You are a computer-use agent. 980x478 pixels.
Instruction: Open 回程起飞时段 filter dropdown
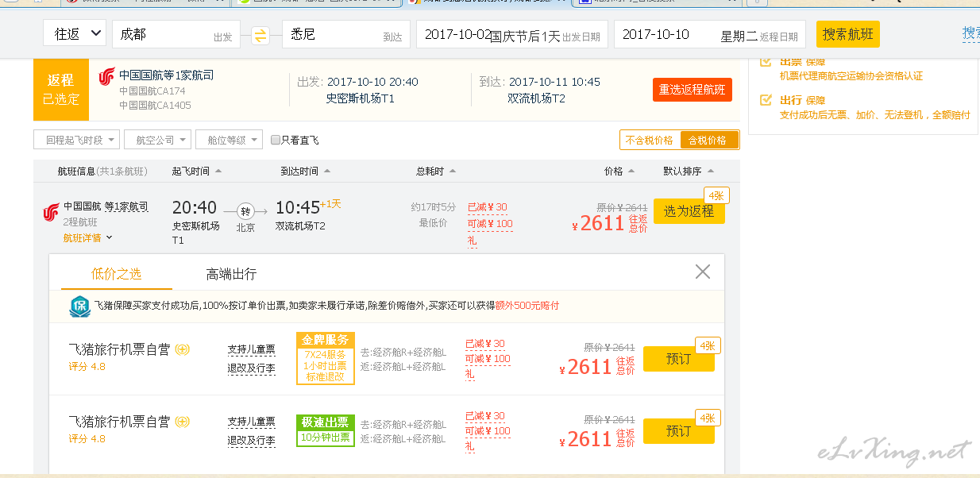click(76, 140)
